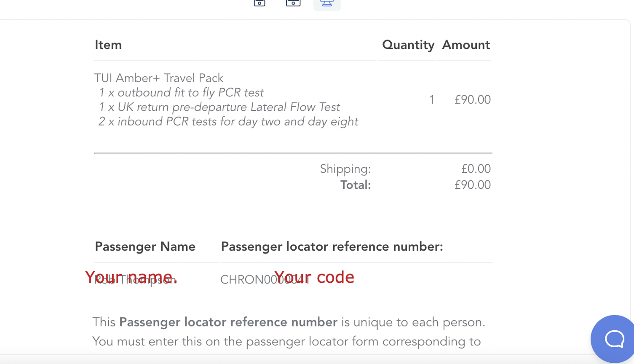Click the item £90.00 amount cell
Screen dimensions: 634x364
point(472,100)
